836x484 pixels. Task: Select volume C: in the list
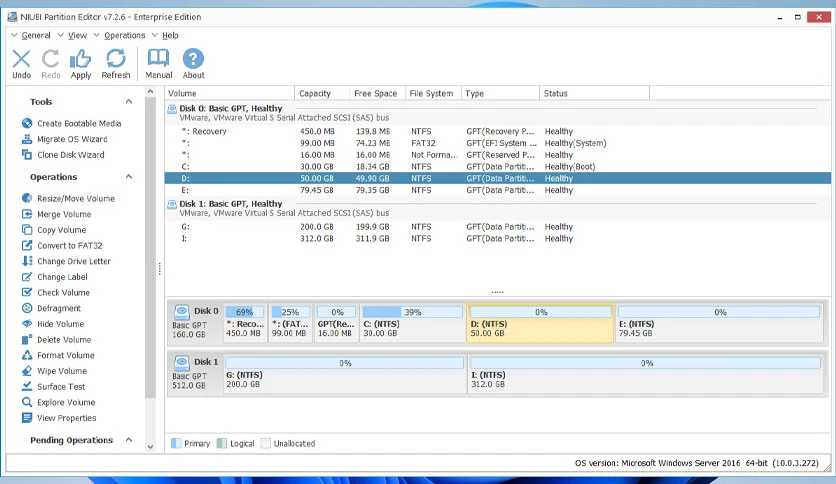coord(497,166)
